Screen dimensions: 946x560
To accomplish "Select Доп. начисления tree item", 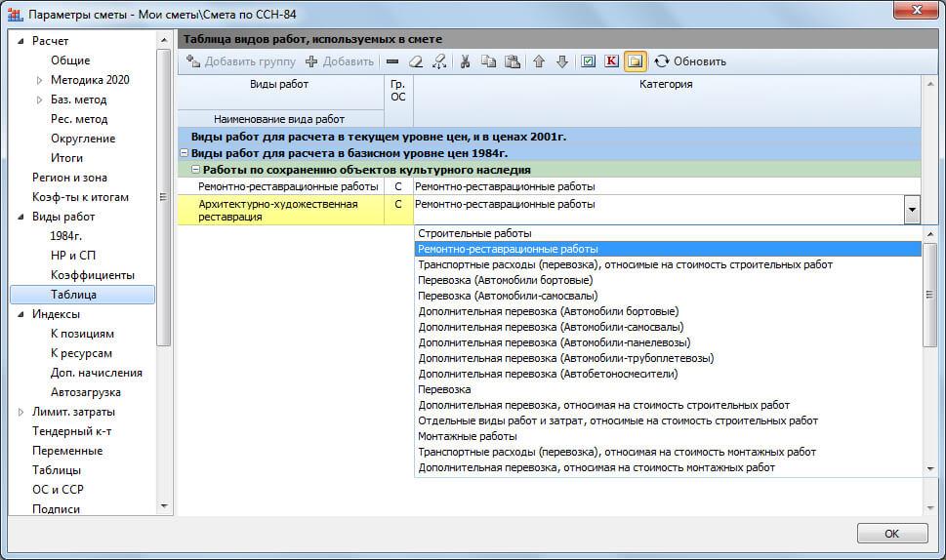I will [x=97, y=373].
